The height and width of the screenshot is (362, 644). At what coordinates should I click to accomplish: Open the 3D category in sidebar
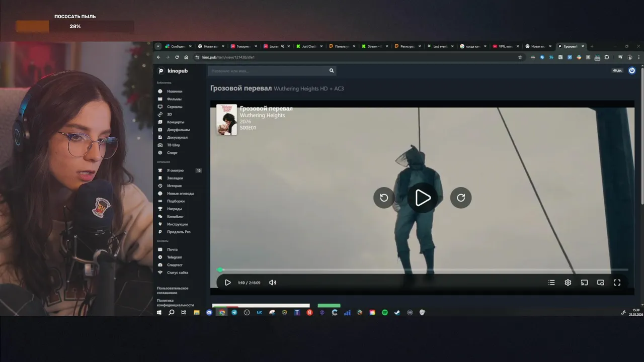(x=169, y=114)
